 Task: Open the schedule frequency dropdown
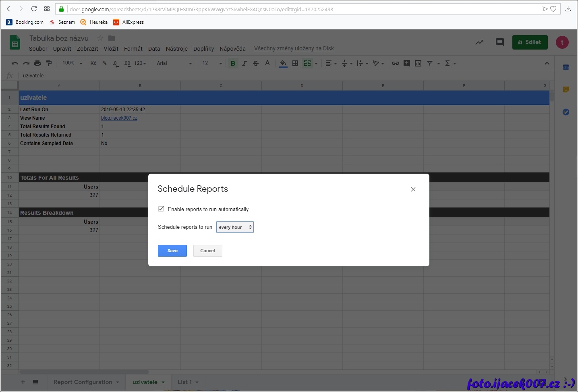pyautogui.click(x=235, y=227)
